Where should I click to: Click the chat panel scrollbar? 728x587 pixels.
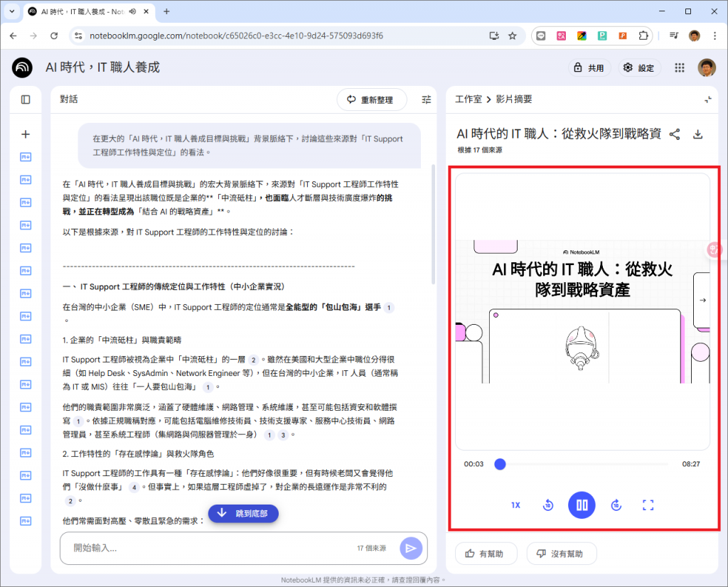click(433, 224)
